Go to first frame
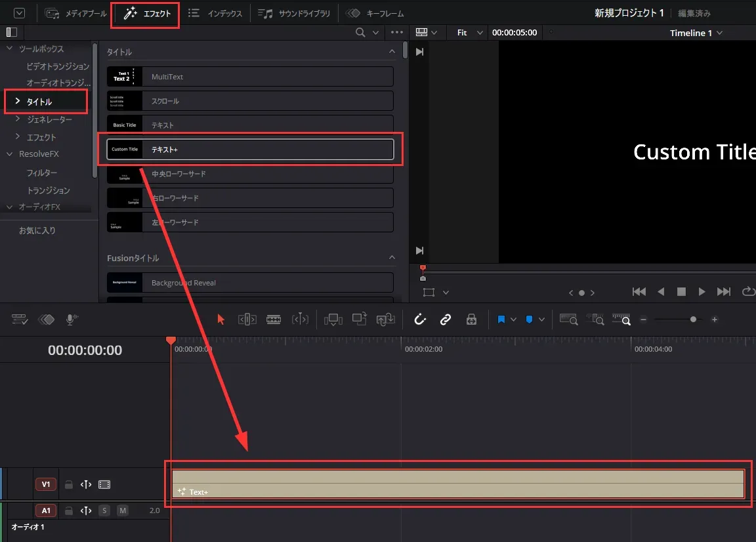Image resolution: width=756 pixels, height=542 pixels. pos(639,292)
